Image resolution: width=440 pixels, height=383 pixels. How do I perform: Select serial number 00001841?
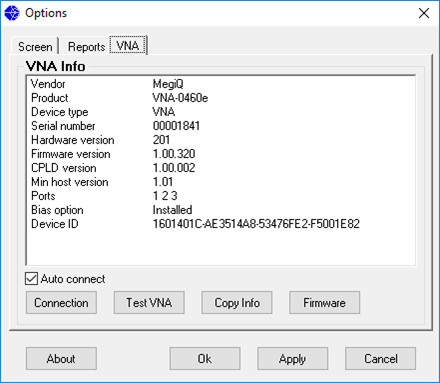click(x=176, y=126)
